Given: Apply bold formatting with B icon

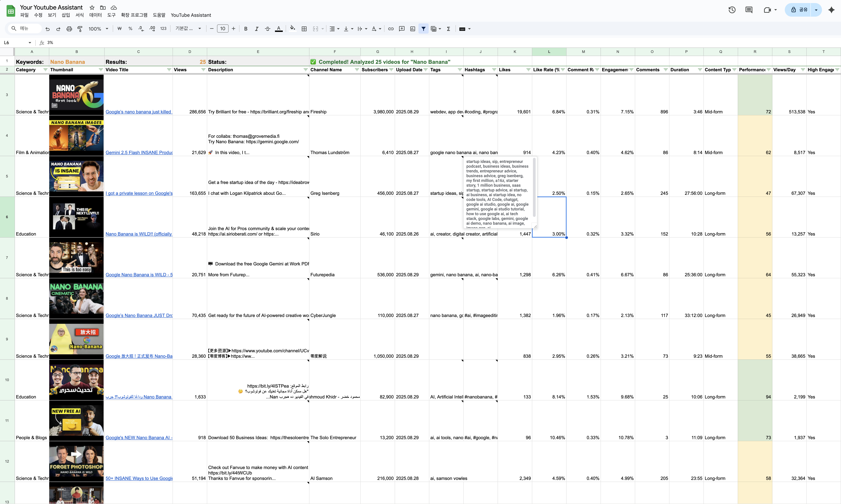Looking at the screenshot, I should click(x=246, y=29).
